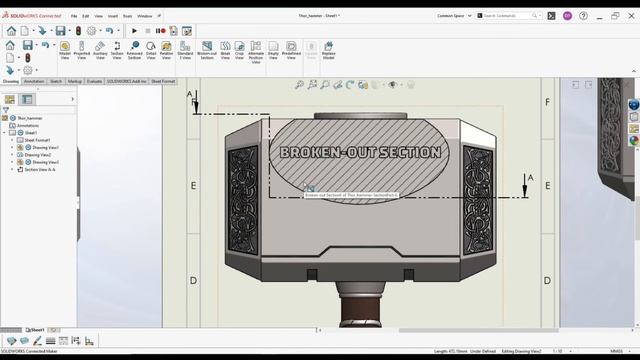Pin the menu bar with the pushpin
This screenshot has height=360, width=640.
coord(159,16)
